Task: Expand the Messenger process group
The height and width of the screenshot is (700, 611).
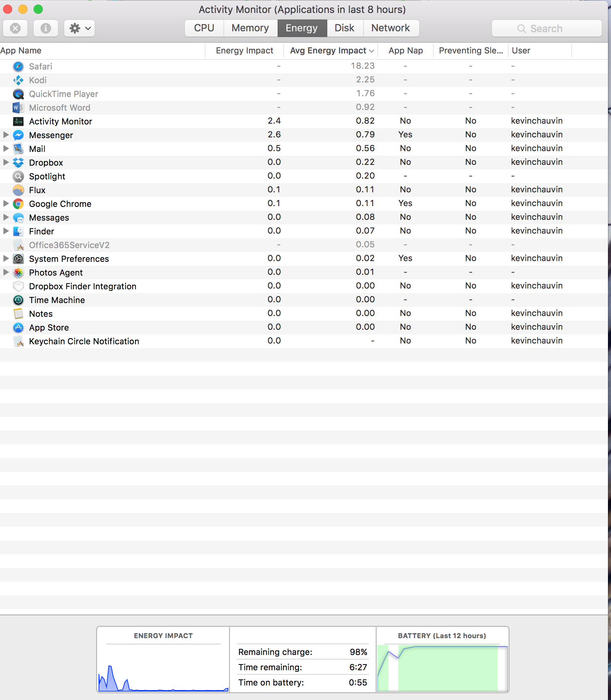Action: pyautogui.click(x=6, y=135)
